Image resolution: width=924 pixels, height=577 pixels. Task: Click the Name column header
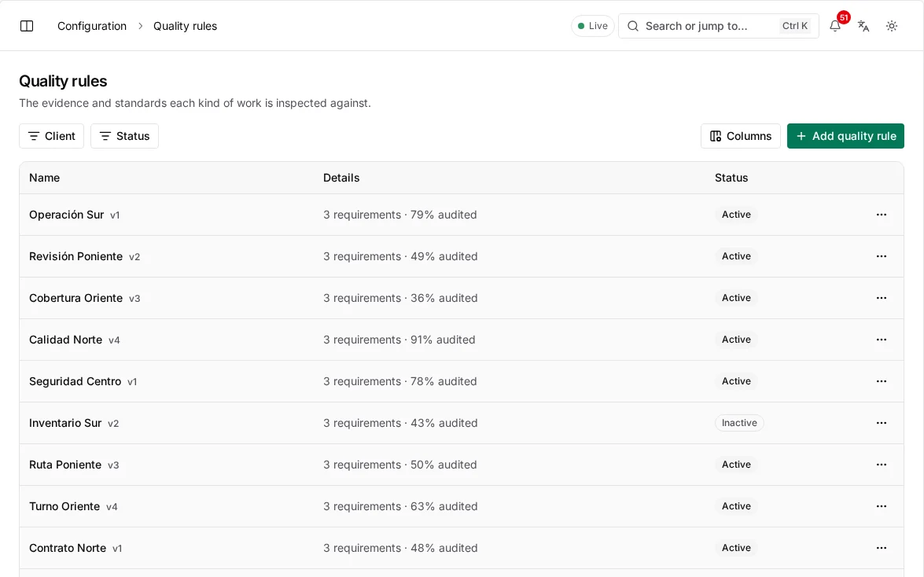[44, 178]
